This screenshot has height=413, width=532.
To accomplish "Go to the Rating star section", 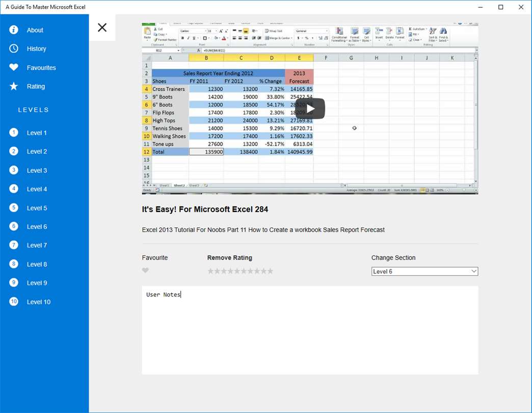I will point(14,86).
